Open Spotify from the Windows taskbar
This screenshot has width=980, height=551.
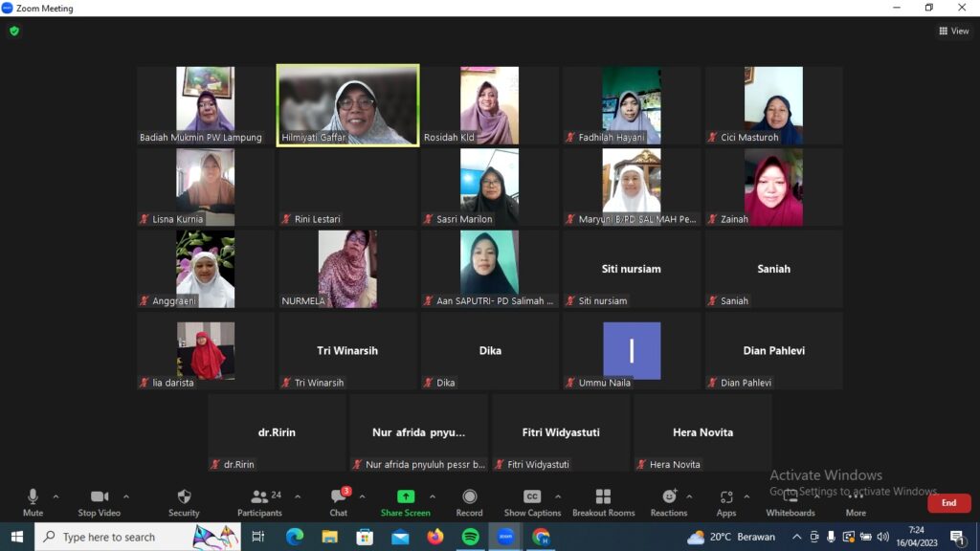pos(471,537)
